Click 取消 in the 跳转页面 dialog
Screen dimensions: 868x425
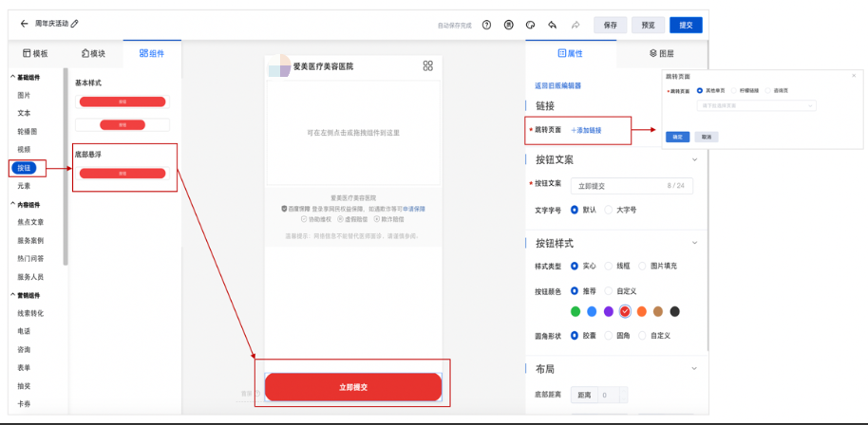pyautogui.click(x=707, y=137)
